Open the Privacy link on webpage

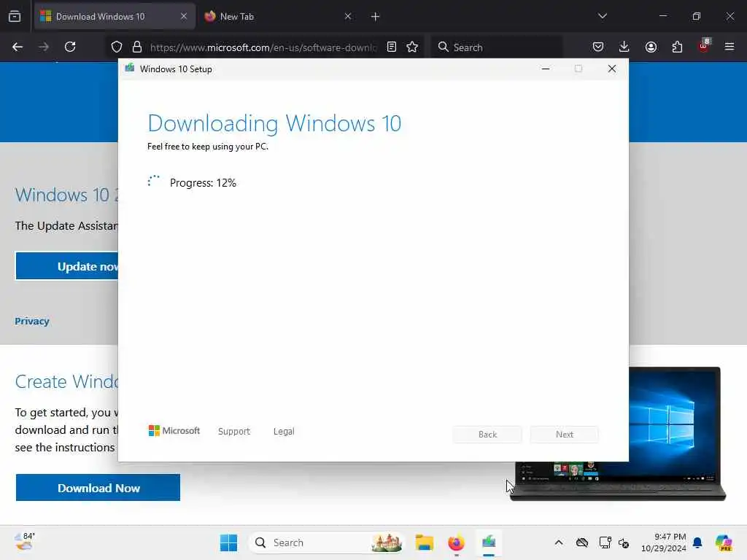(x=32, y=321)
